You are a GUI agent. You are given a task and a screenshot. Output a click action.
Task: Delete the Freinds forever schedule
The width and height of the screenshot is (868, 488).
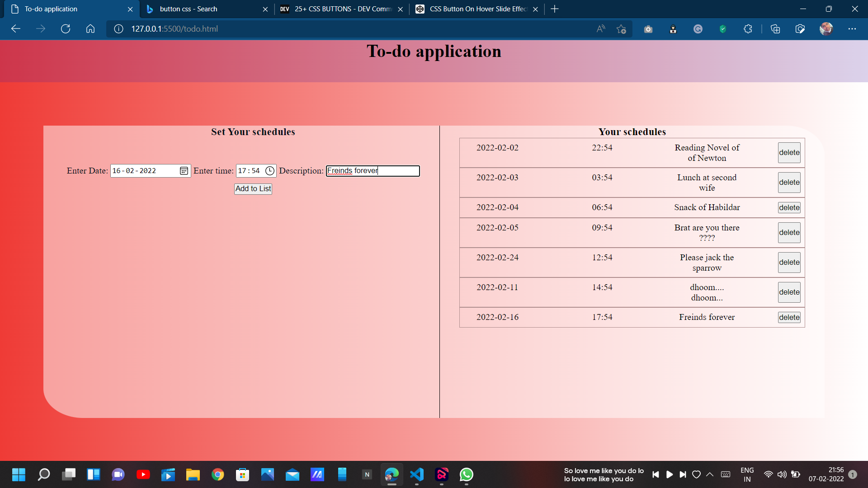(x=789, y=317)
